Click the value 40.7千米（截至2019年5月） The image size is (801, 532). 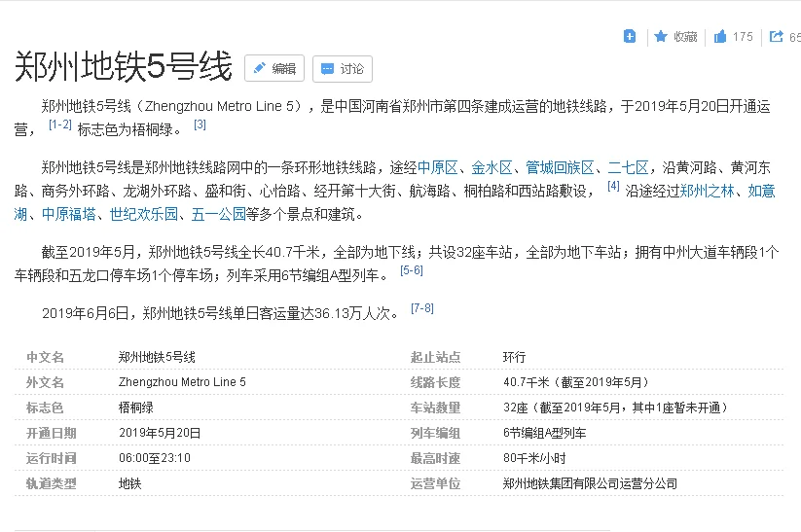(x=576, y=382)
